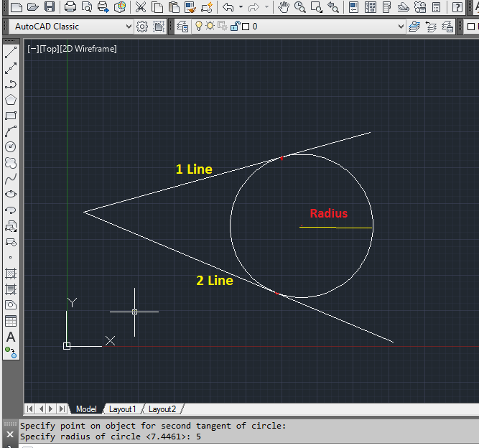This screenshot has width=479, height=448.
Task: Select the Rectangle tool
Action: pyautogui.click(x=11, y=116)
